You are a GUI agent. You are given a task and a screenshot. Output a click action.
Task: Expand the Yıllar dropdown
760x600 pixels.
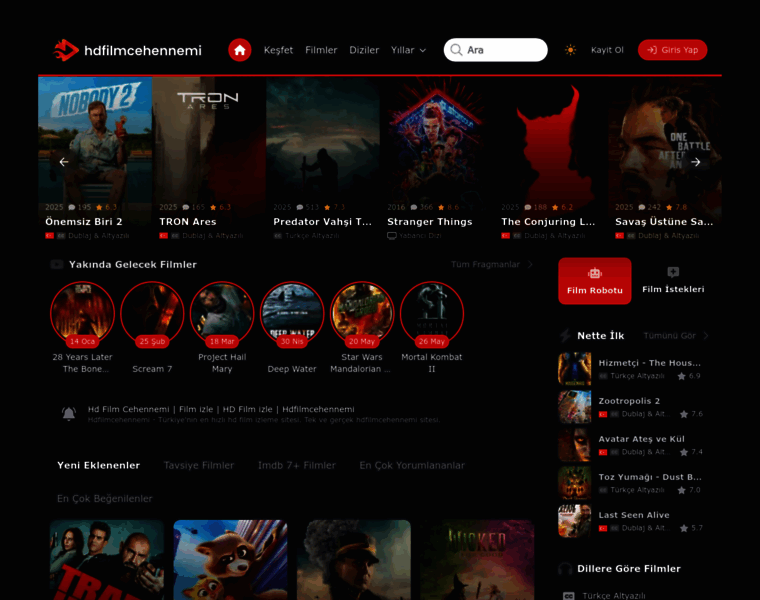(409, 50)
